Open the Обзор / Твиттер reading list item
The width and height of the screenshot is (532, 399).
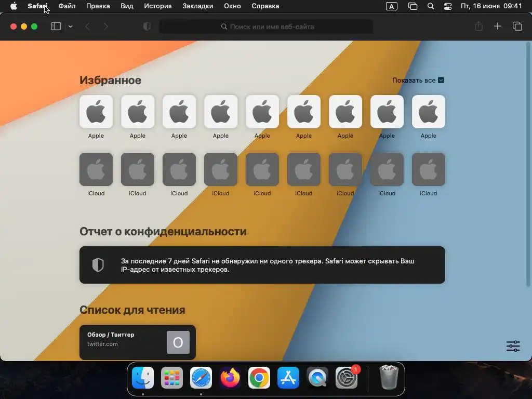pos(137,342)
